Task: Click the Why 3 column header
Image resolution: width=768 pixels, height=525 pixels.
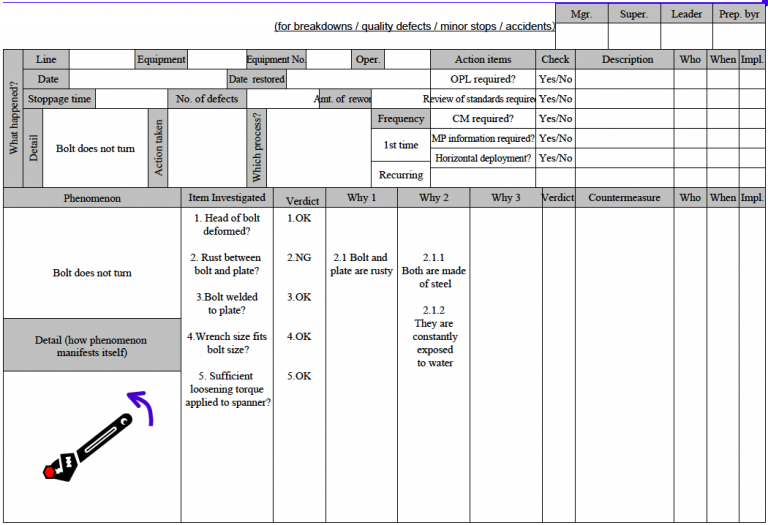Action: (506, 198)
